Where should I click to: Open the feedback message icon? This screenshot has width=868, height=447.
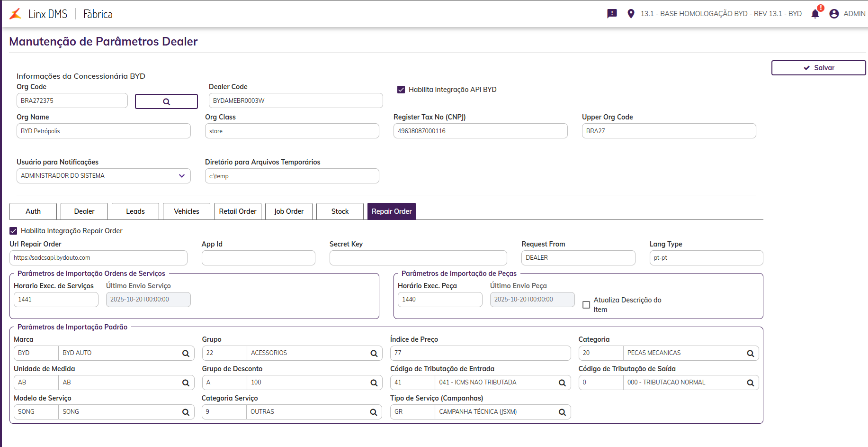[x=612, y=14]
